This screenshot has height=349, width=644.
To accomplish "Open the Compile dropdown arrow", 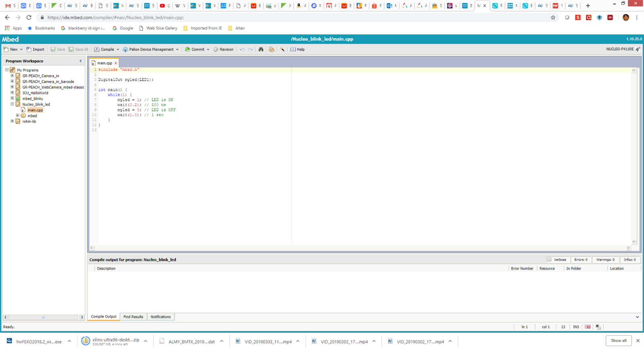I will coord(118,50).
